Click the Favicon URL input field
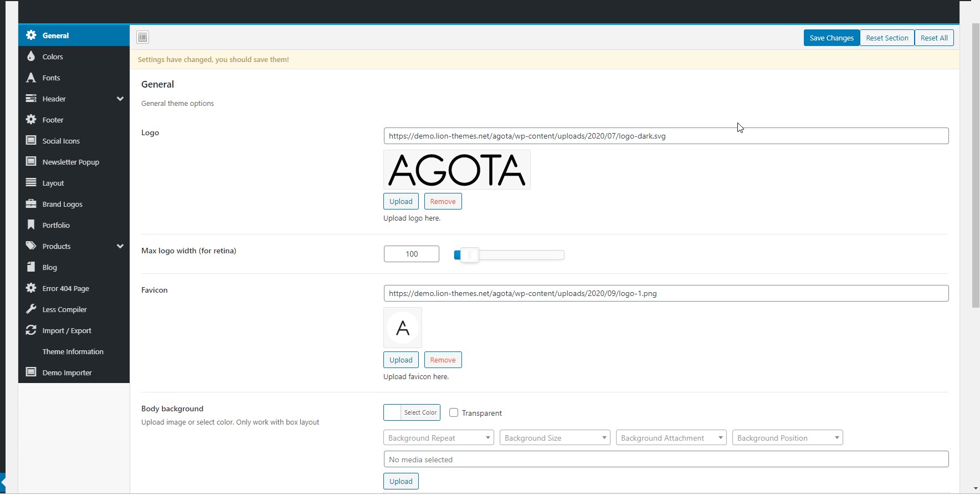The height and width of the screenshot is (495, 980). coord(665,293)
